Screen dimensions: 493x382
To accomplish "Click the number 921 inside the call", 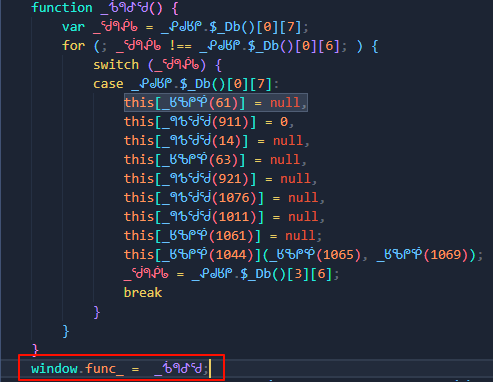I will tap(230, 179).
